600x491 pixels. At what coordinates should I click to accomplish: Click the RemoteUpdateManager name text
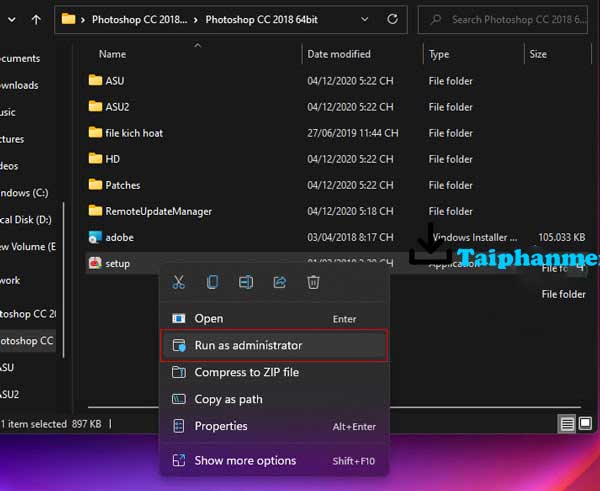[158, 211]
